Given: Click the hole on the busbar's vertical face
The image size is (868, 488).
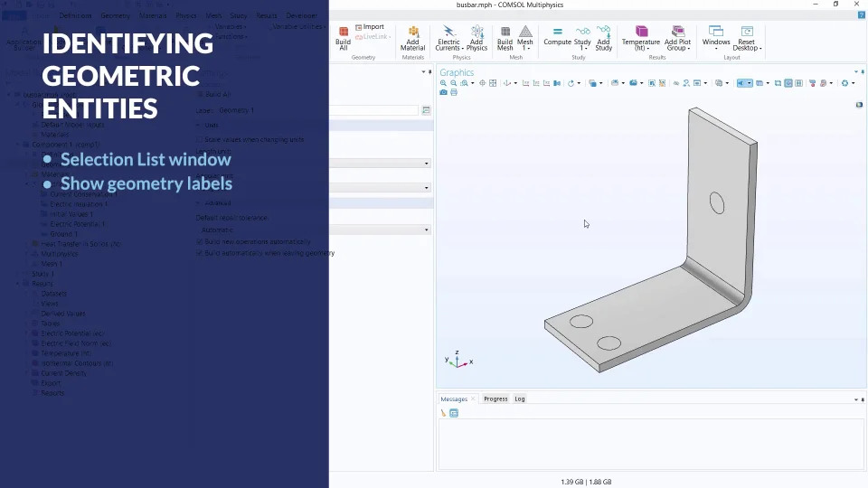Looking at the screenshot, I should 717,203.
